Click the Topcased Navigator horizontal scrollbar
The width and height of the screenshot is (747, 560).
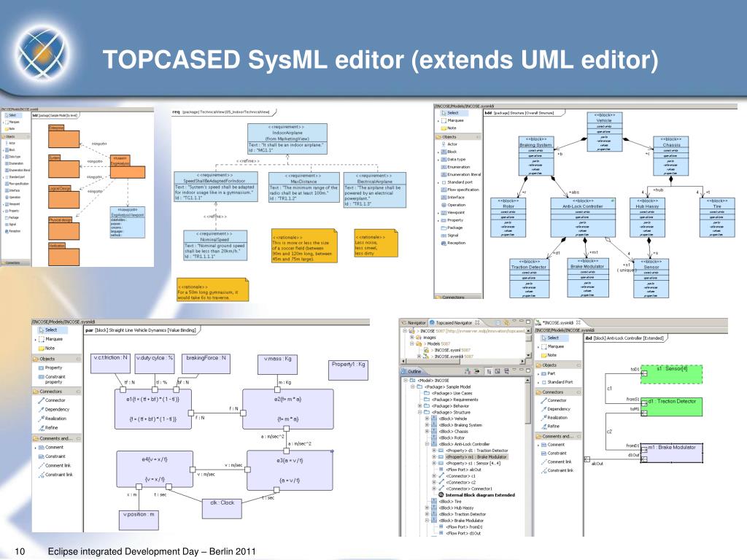click(x=464, y=362)
